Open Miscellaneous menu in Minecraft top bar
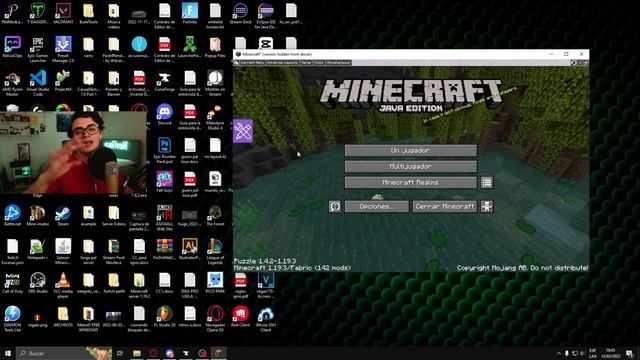640x360 pixels. point(338,62)
